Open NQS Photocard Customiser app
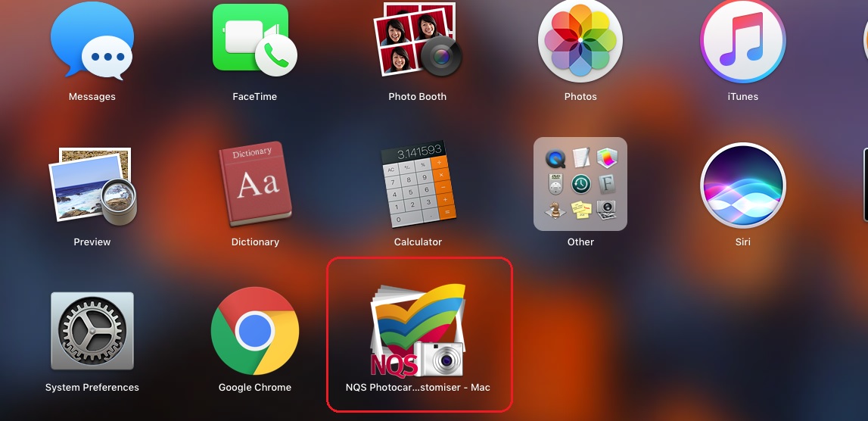 (418, 331)
